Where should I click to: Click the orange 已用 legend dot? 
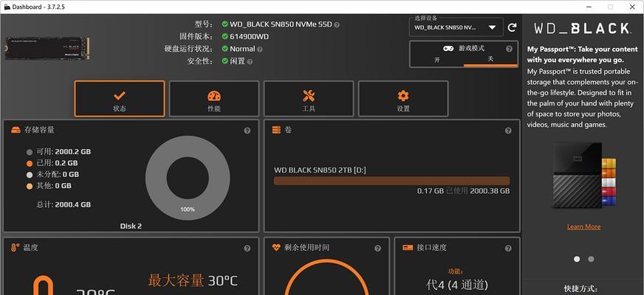tap(29, 163)
